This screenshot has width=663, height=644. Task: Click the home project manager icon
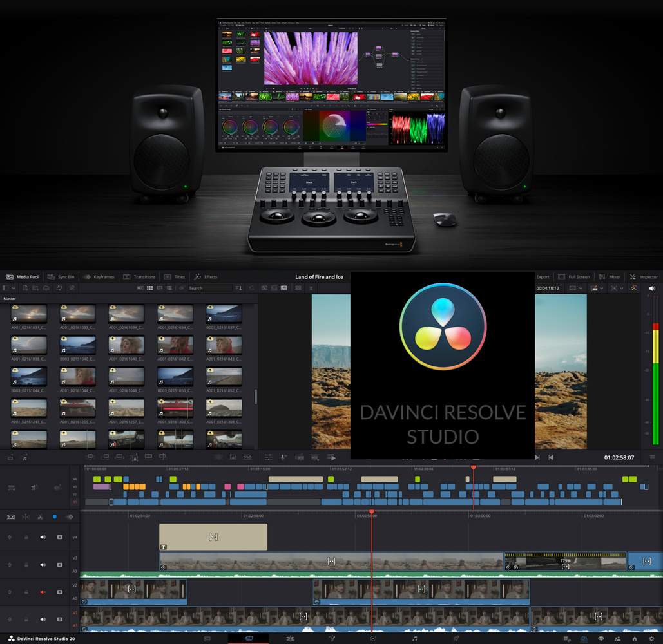635,638
